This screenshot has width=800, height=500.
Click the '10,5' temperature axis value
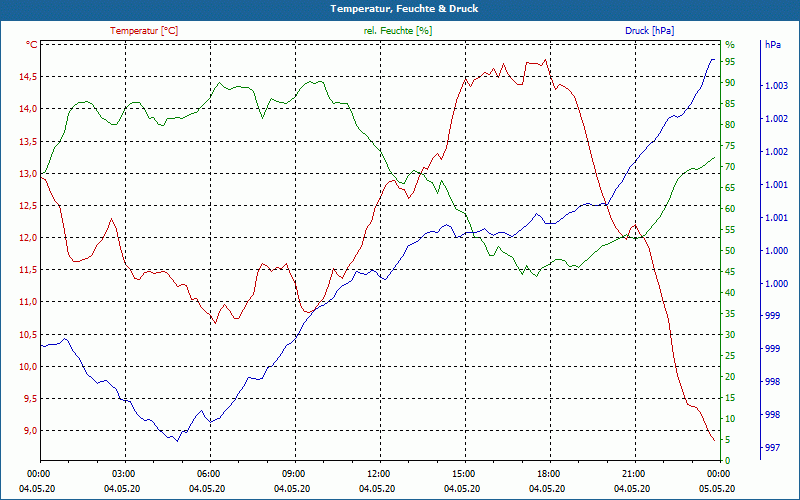28,335
